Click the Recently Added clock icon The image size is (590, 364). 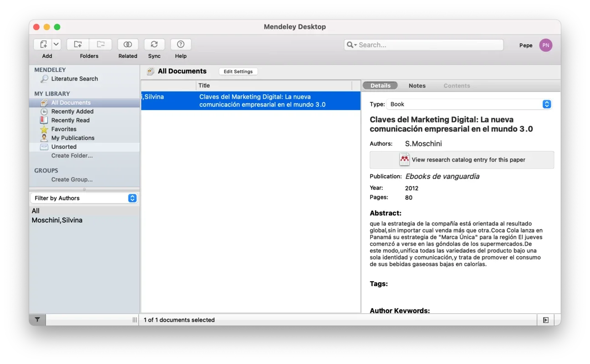click(x=44, y=111)
